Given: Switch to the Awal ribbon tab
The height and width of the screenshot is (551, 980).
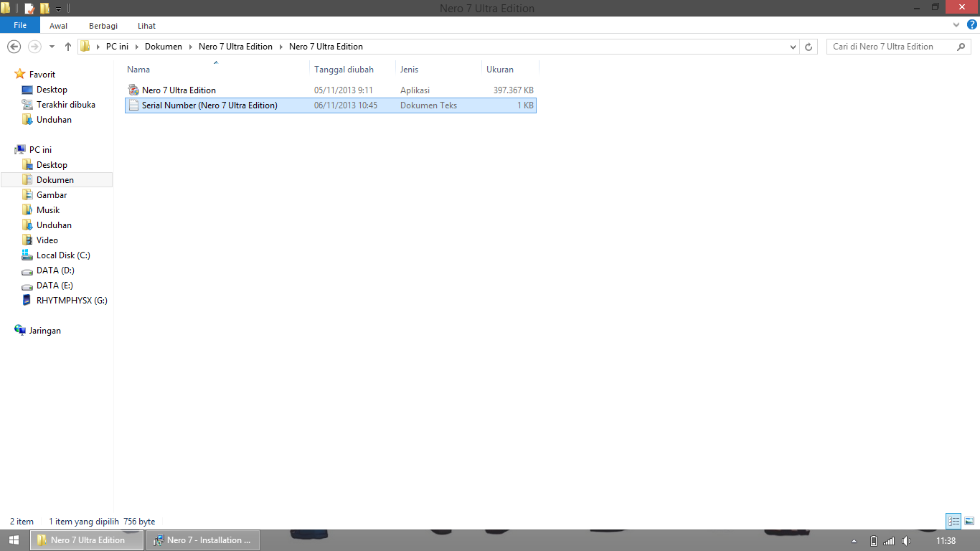Looking at the screenshot, I should [x=59, y=26].
